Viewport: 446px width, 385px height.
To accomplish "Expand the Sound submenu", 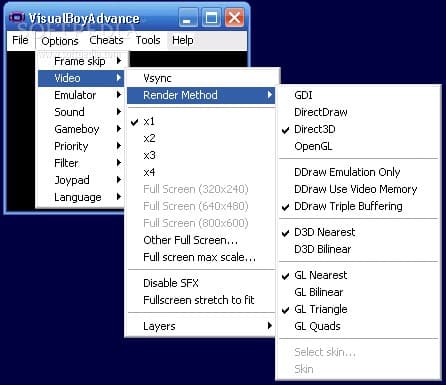I will point(81,112).
